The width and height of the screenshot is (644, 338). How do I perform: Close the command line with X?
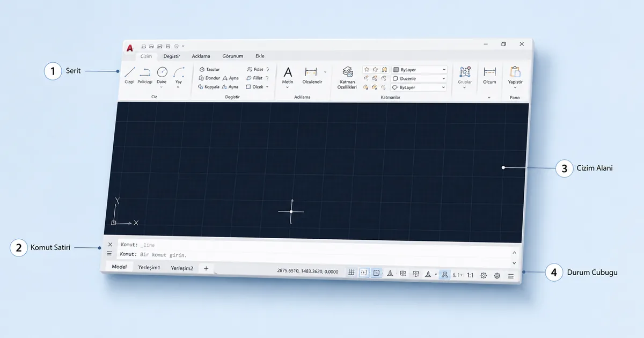[x=110, y=245]
